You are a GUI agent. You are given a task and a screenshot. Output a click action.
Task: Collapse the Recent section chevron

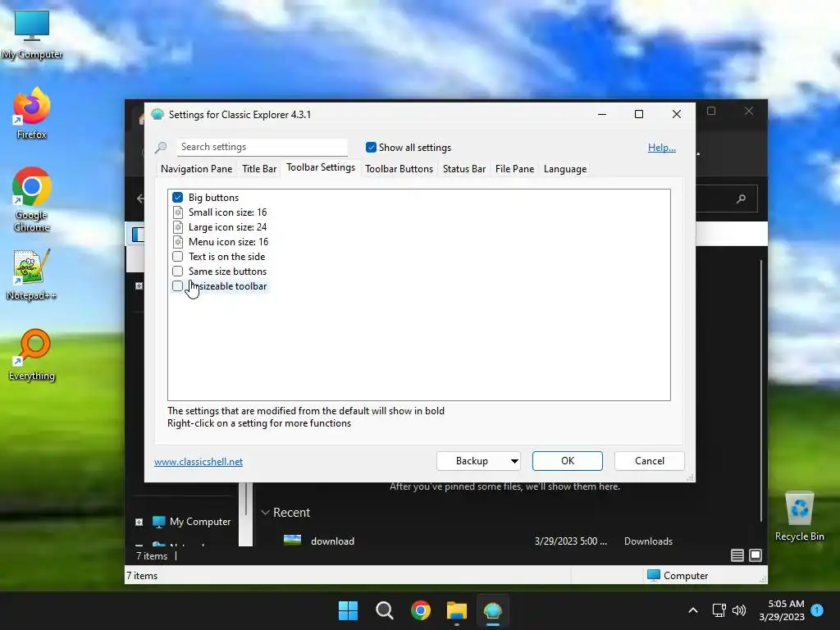tap(265, 513)
